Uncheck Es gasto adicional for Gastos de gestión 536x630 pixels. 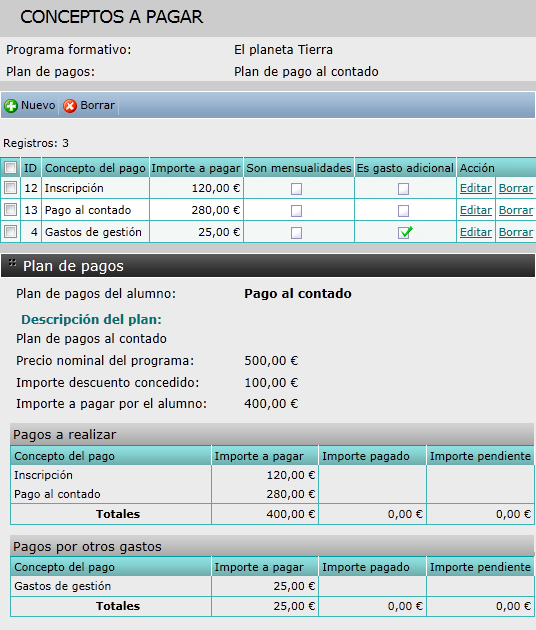tap(404, 232)
